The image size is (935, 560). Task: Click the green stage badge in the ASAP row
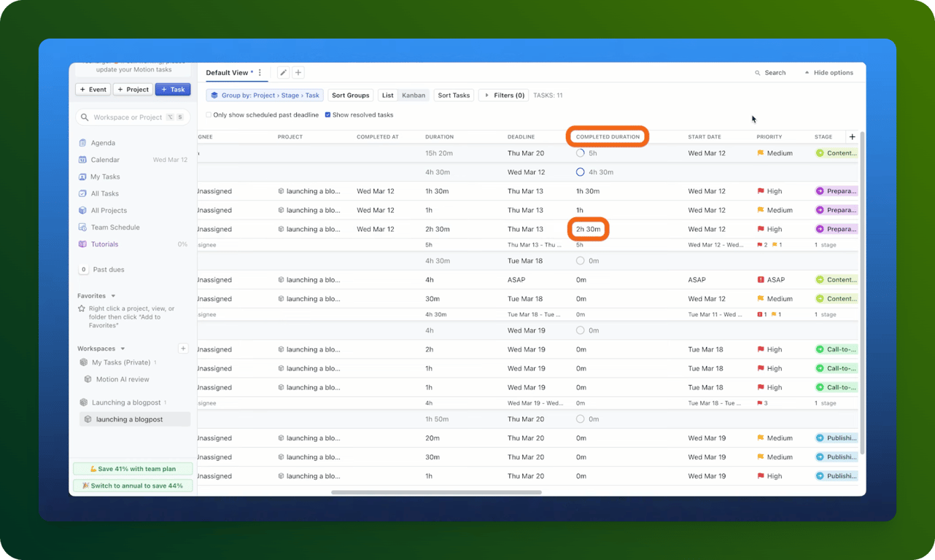836,280
